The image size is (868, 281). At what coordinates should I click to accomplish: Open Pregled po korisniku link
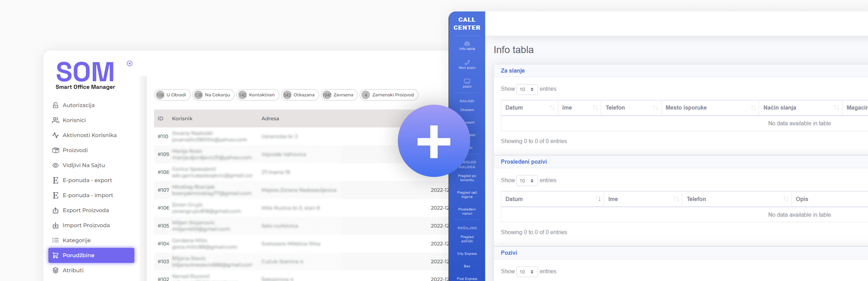coord(467,178)
